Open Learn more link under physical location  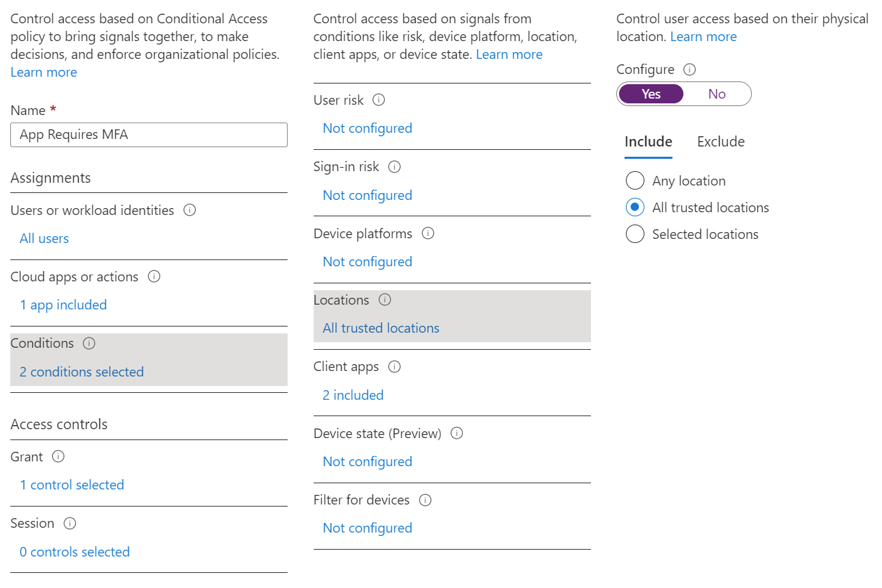pyautogui.click(x=703, y=37)
